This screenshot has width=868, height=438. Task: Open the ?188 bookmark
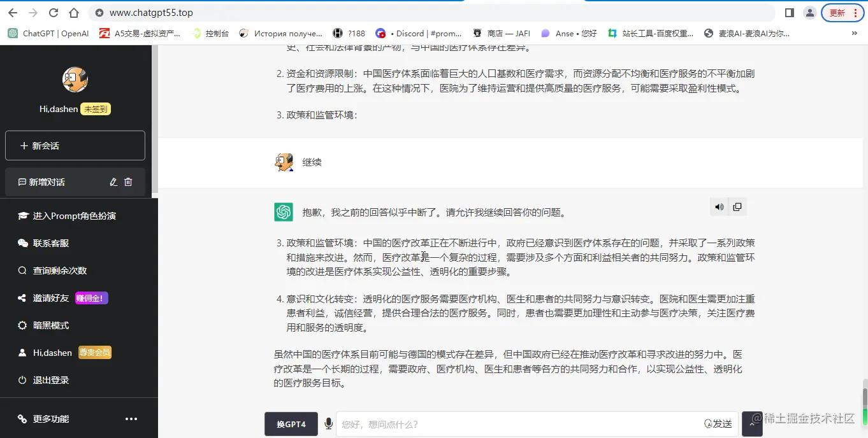coord(349,33)
